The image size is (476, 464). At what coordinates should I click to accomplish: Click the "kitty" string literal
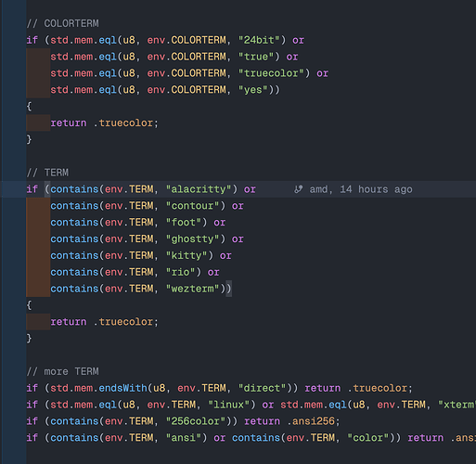click(187, 256)
